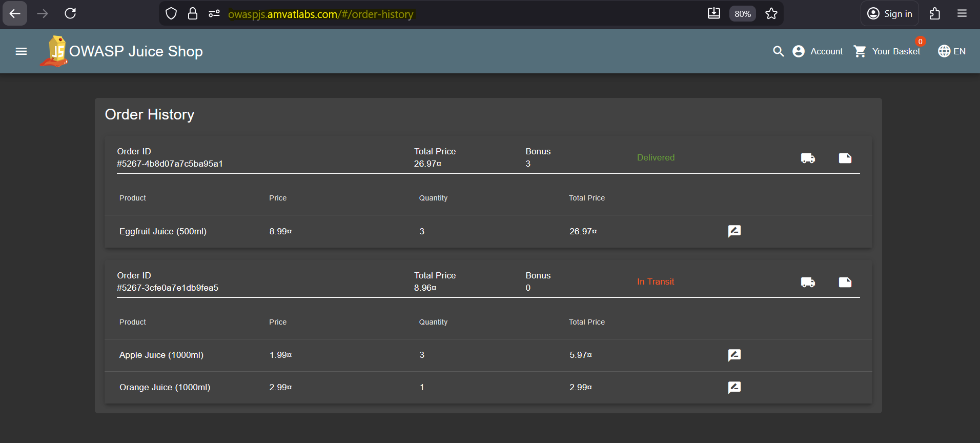The width and height of the screenshot is (980, 443).
Task: Open the side navigation hamburger menu
Action: coord(21,51)
